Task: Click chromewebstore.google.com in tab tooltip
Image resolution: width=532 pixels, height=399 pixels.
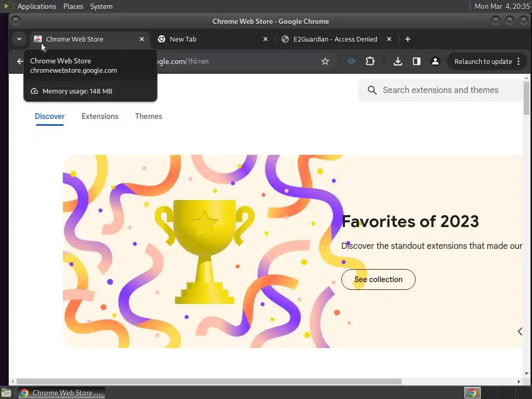Action: [x=73, y=71]
